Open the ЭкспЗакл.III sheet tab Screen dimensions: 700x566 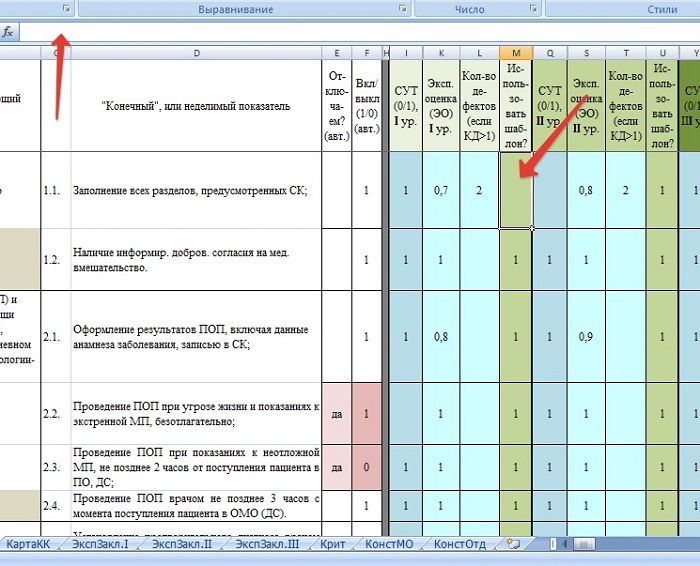click(x=267, y=544)
